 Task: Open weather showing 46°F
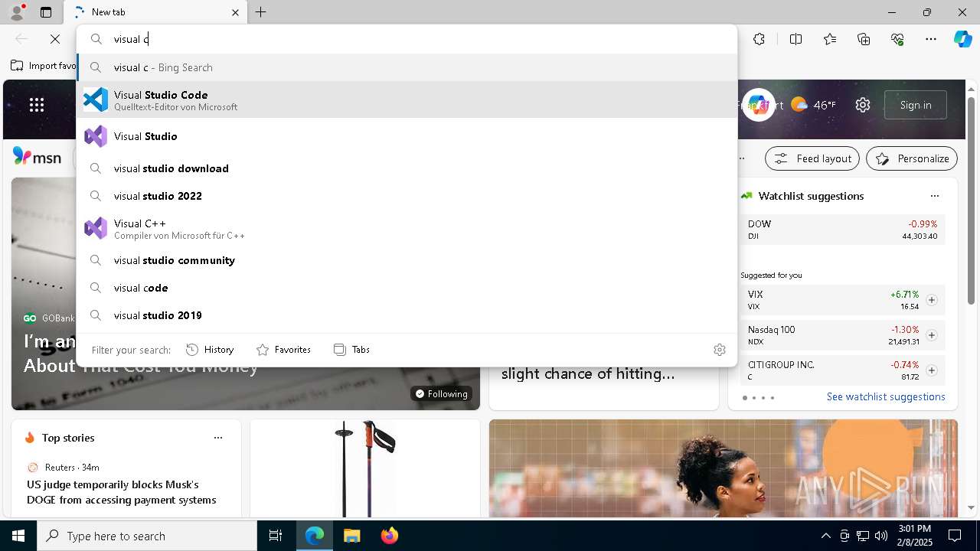coord(813,105)
